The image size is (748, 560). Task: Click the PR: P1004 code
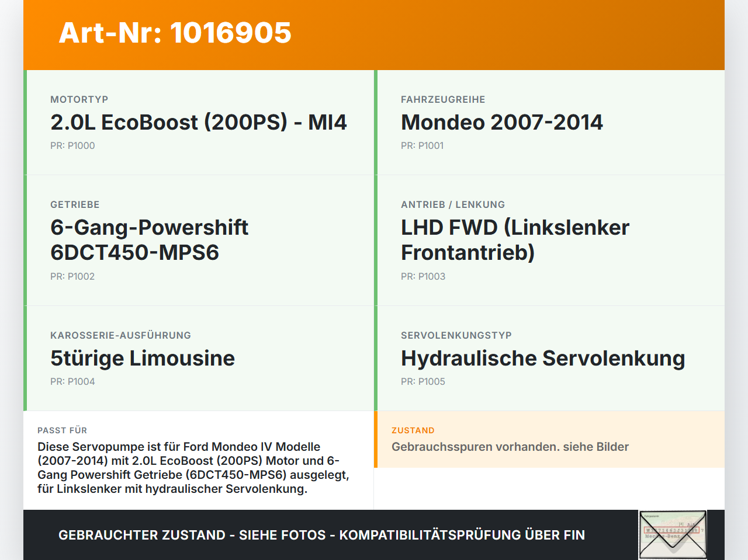[72, 382]
